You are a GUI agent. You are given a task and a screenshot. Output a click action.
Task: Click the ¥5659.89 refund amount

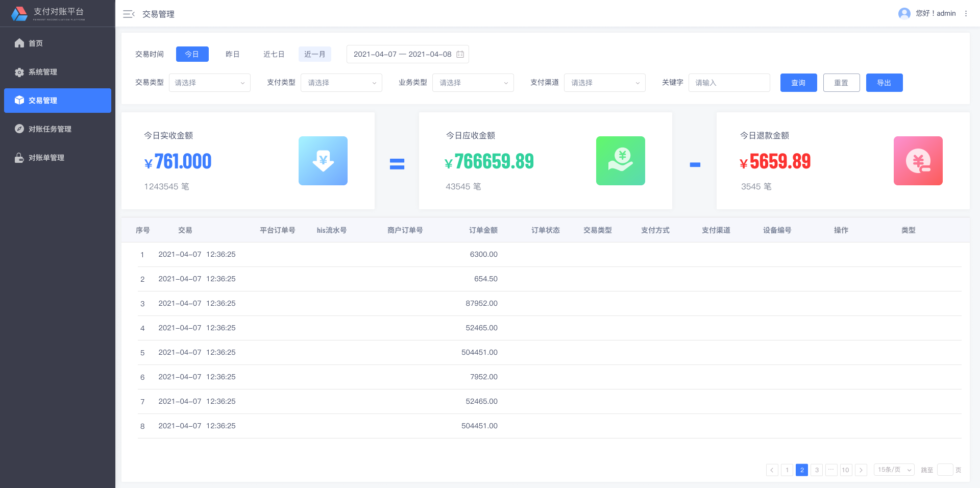point(775,162)
